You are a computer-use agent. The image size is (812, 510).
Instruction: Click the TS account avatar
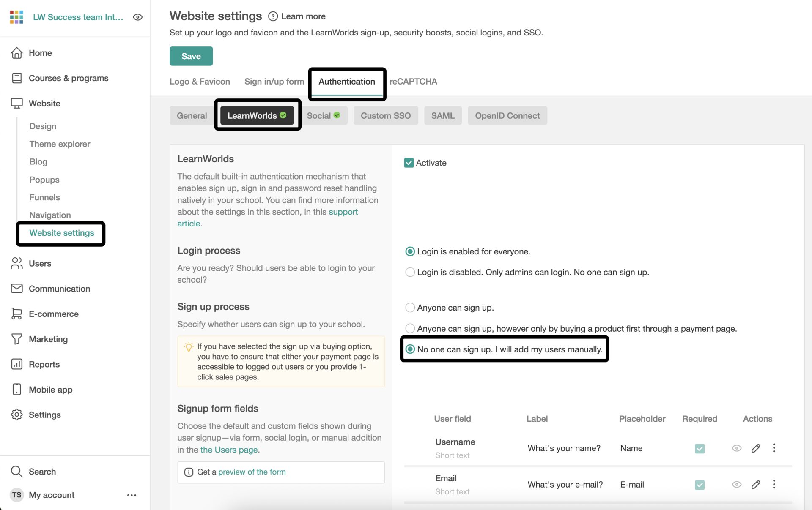tap(17, 495)
